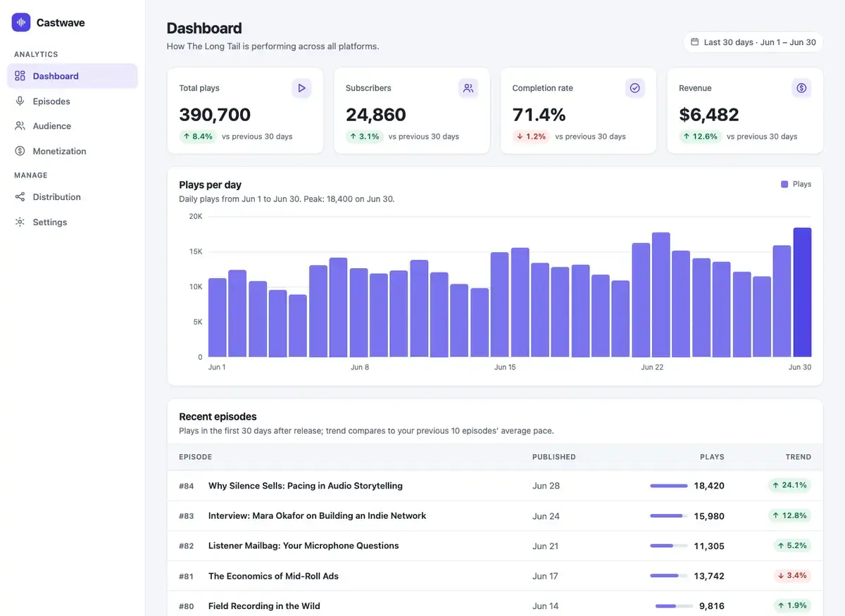Click the Jun 1 bar in Plays per day chart

coord(218,318)
